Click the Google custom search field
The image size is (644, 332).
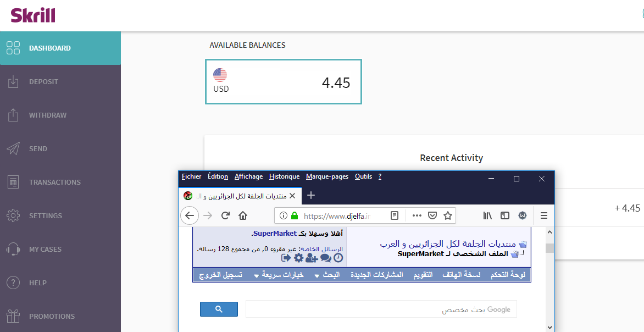(x=381, y=309)
